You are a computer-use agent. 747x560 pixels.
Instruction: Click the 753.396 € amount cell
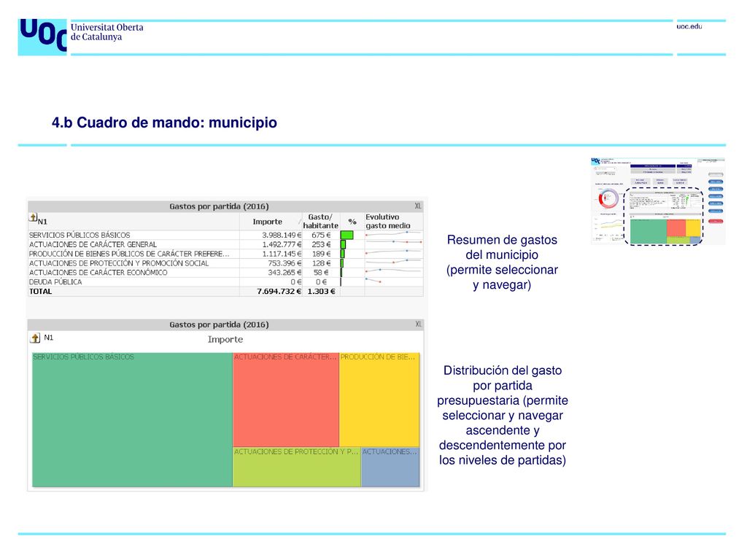click(285, 263)
